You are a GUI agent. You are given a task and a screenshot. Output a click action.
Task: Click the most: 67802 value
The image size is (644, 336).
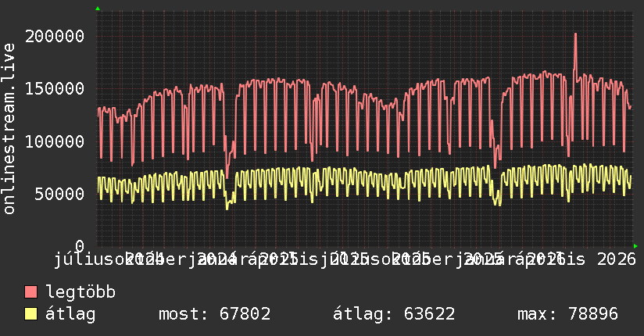point(214,314)
